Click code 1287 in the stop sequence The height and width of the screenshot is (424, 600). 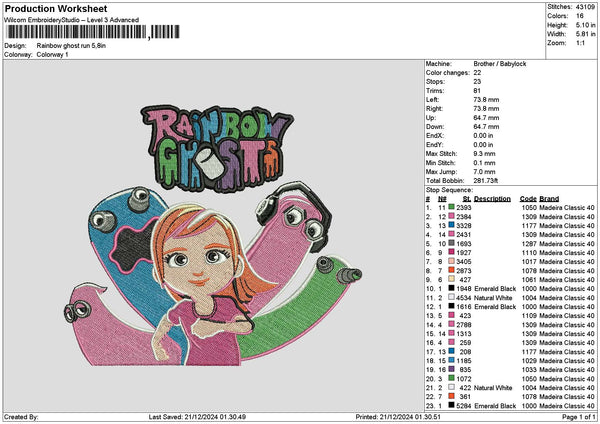pos(529,243)
